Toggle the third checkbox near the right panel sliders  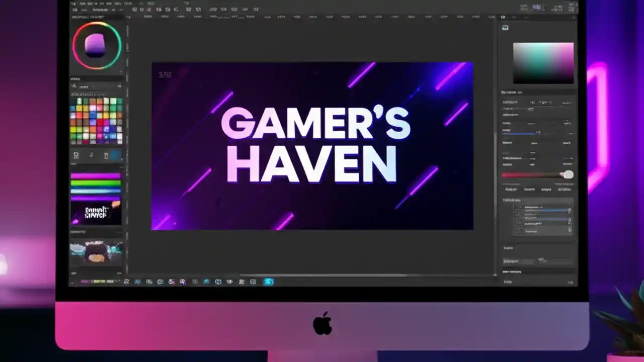pyautogui.click(x=518, y=223)
